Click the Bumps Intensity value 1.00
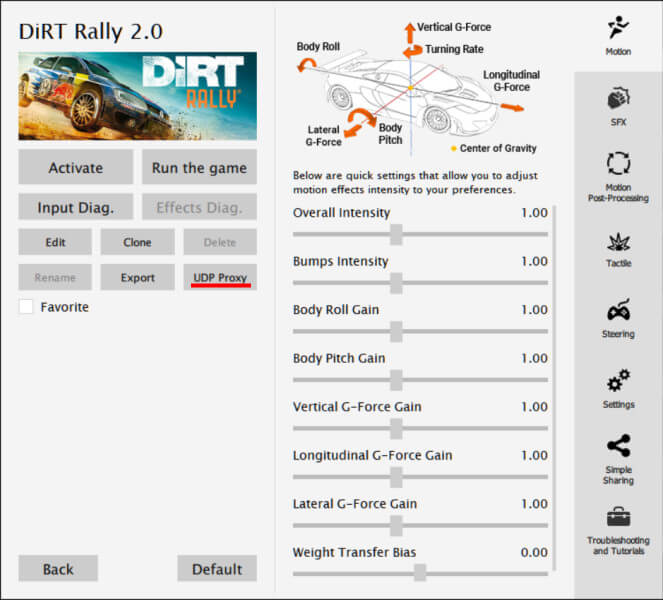 (534, 261)
